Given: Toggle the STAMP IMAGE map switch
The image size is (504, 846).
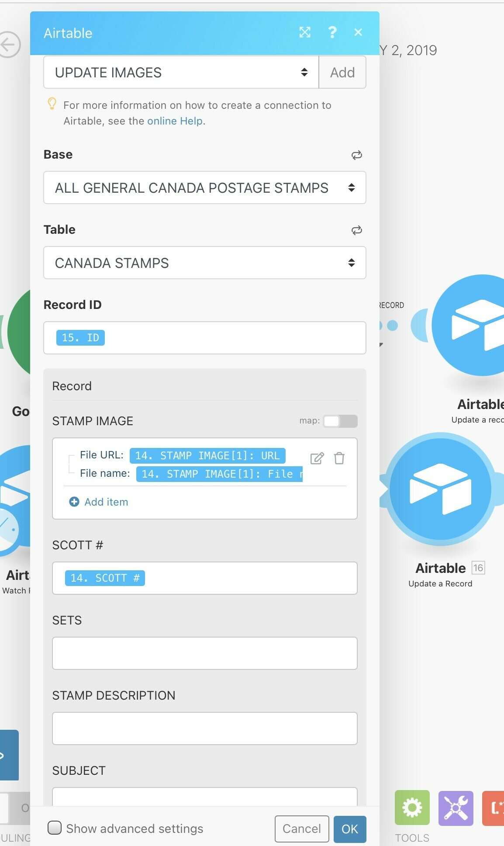Looking at the screenshot, I should (x=340, y=421).
